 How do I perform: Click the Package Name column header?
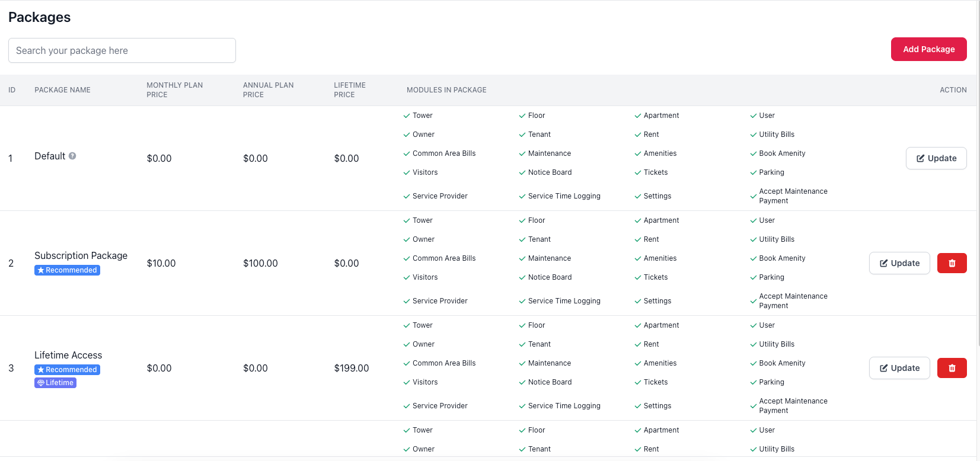point(62,90)
